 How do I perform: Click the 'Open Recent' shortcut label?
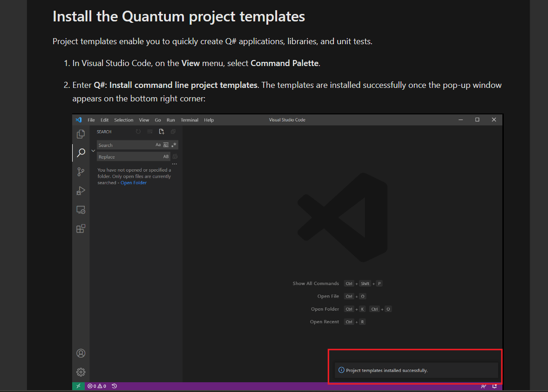tap(325, 322)
